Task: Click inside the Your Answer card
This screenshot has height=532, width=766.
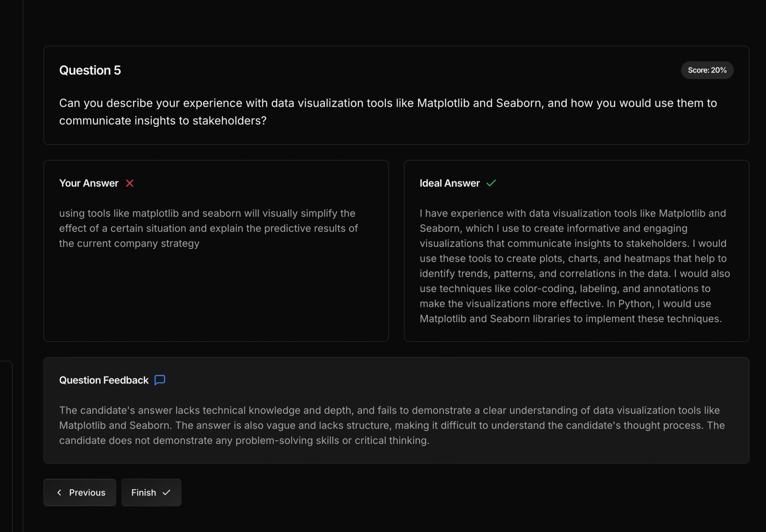Action: 216,295
